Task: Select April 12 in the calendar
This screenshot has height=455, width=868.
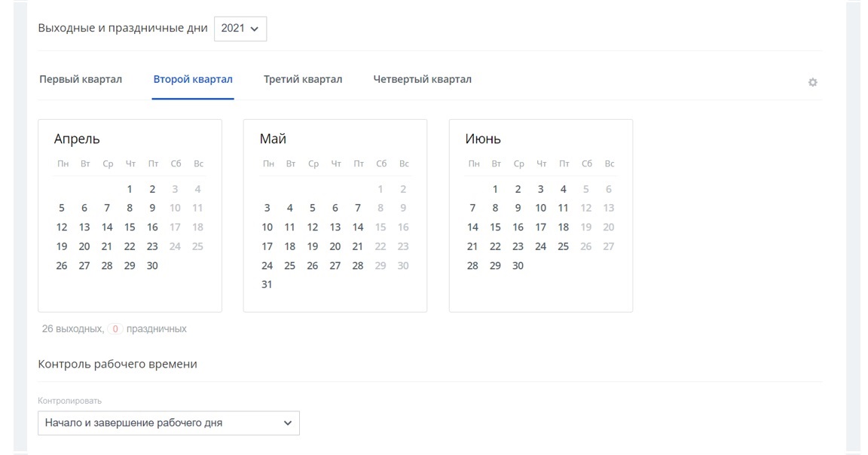Action: click(62, 227)
